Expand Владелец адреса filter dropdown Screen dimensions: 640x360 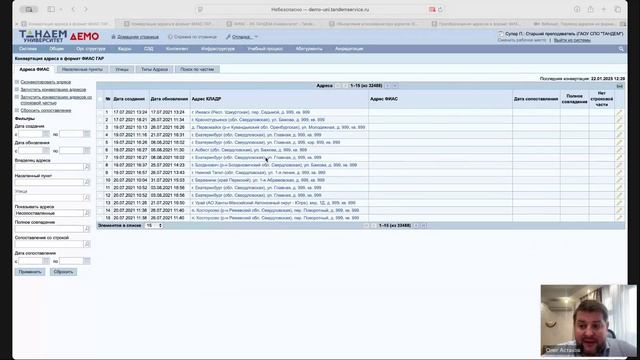click(x=87, y=167)
